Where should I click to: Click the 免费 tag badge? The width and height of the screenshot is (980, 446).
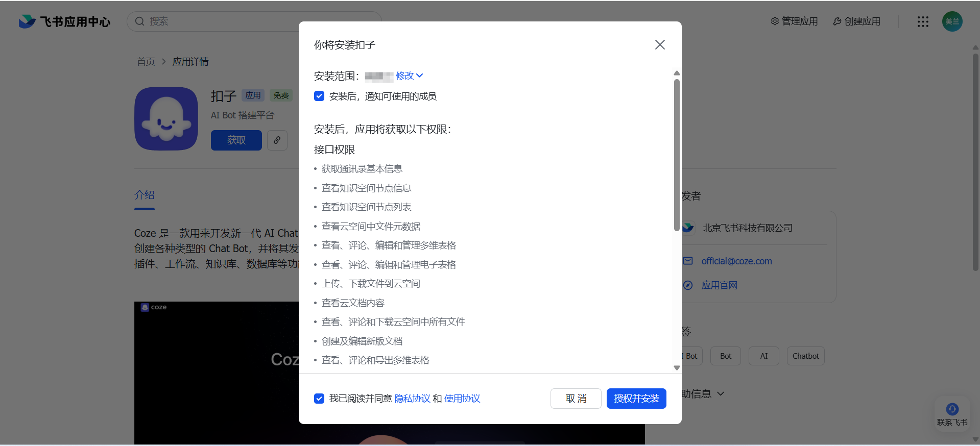click(281, 95)
